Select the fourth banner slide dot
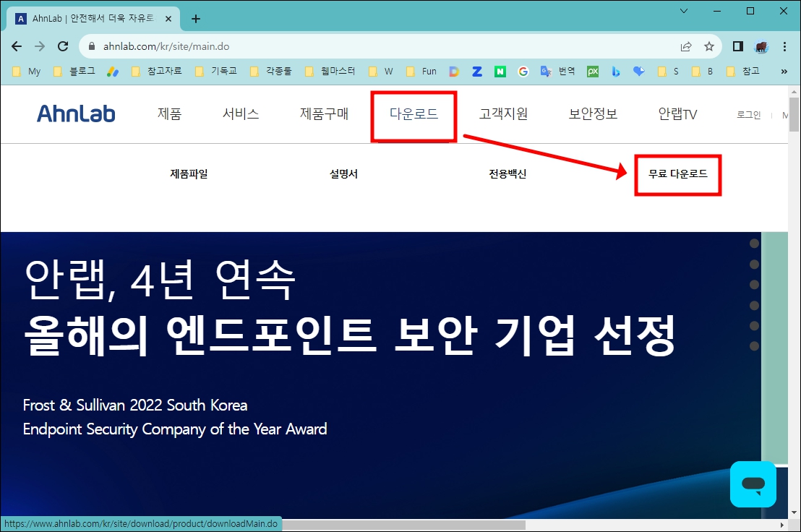 [x=754, y=305]
